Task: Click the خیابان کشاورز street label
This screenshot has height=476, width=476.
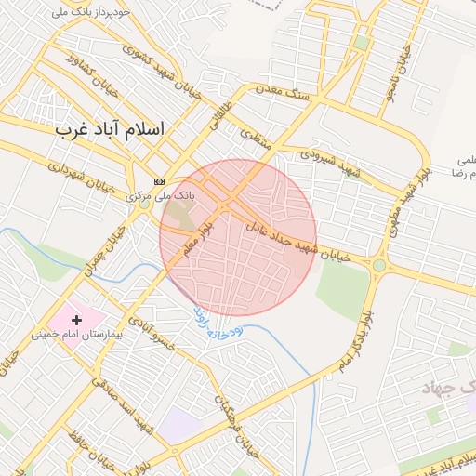Action: [x=92, y=76]
